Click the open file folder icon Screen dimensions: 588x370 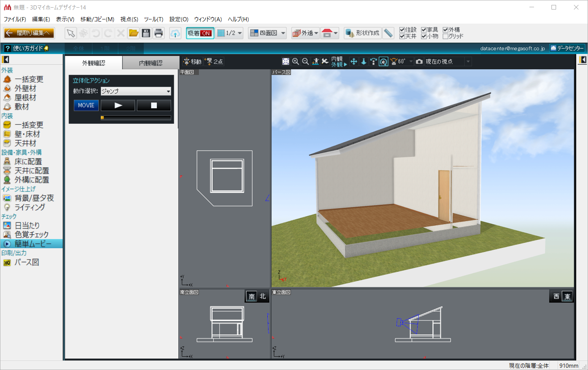coord(133,33)
